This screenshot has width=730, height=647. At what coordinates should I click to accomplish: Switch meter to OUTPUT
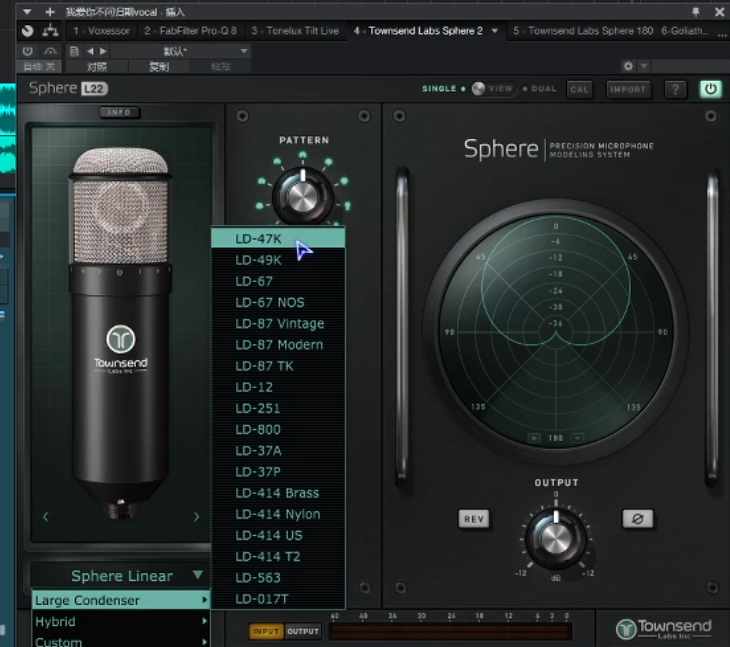(303, 631)
